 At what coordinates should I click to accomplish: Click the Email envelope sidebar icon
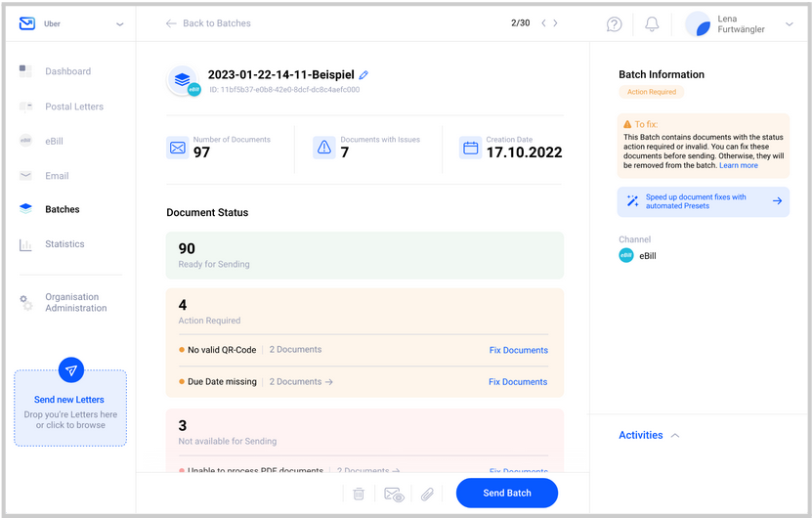(x=25, y=175)
